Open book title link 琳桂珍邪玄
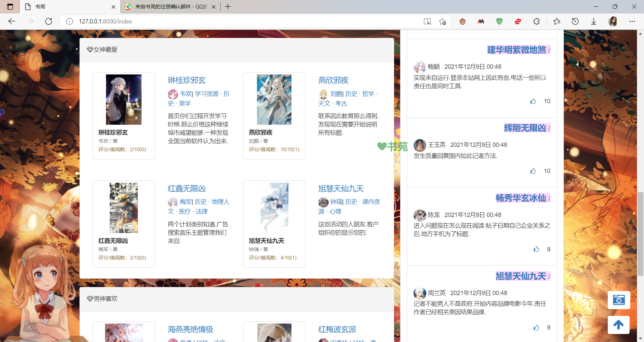The image size is (644, 342). 186,80
